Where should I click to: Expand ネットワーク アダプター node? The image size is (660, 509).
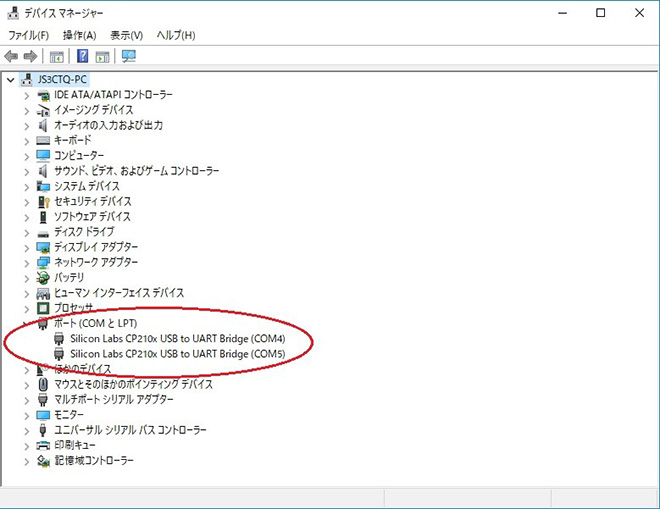point(27,264)
